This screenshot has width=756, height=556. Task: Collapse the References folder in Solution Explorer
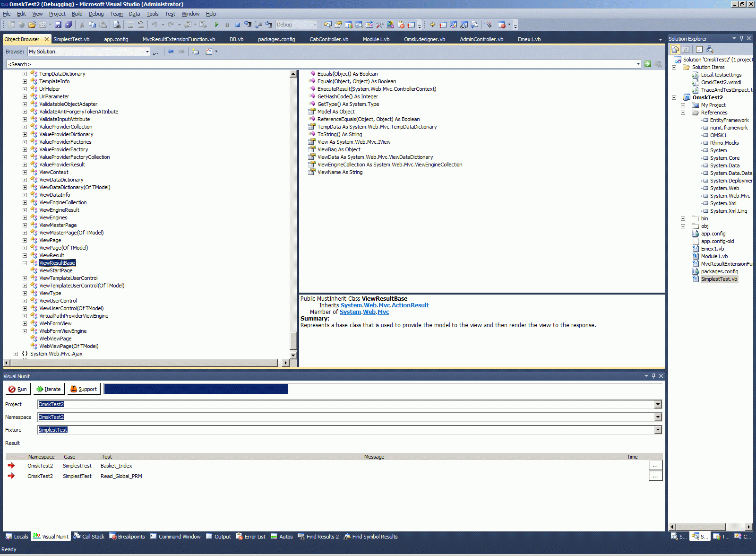coord(683,113)
